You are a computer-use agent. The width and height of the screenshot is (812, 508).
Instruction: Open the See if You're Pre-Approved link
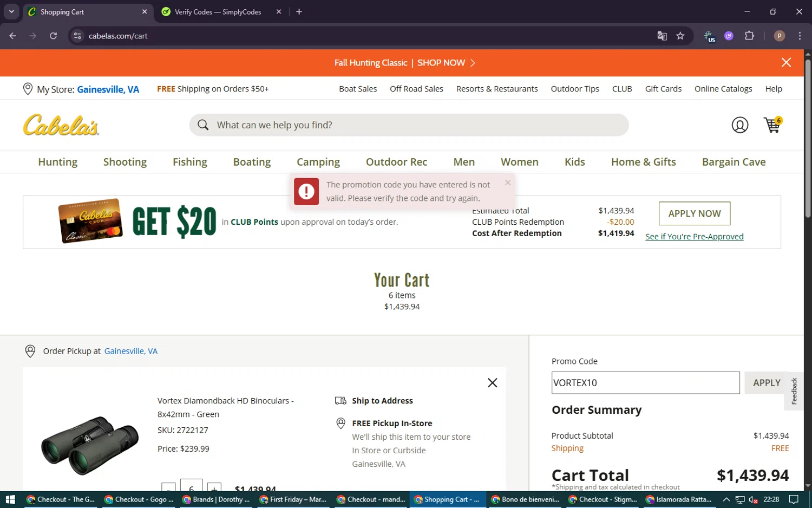pyautogui.click(x=695, y=237)
